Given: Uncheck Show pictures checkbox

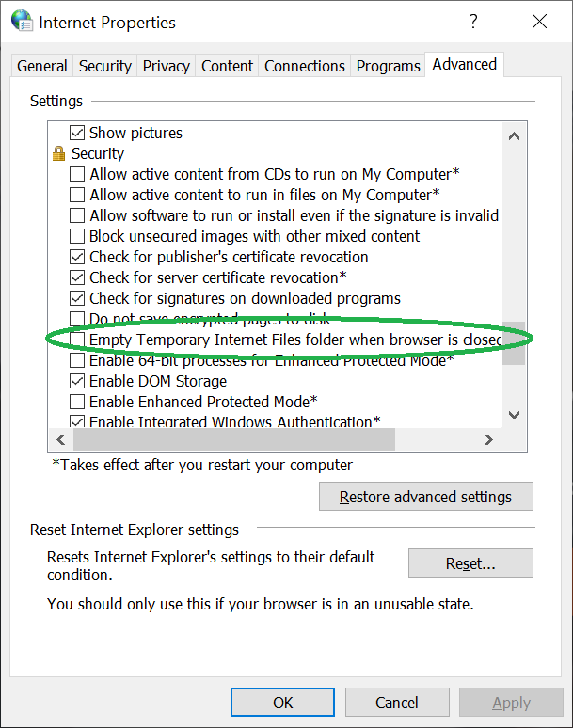Looking at the screenshot, I should [77, 133].
